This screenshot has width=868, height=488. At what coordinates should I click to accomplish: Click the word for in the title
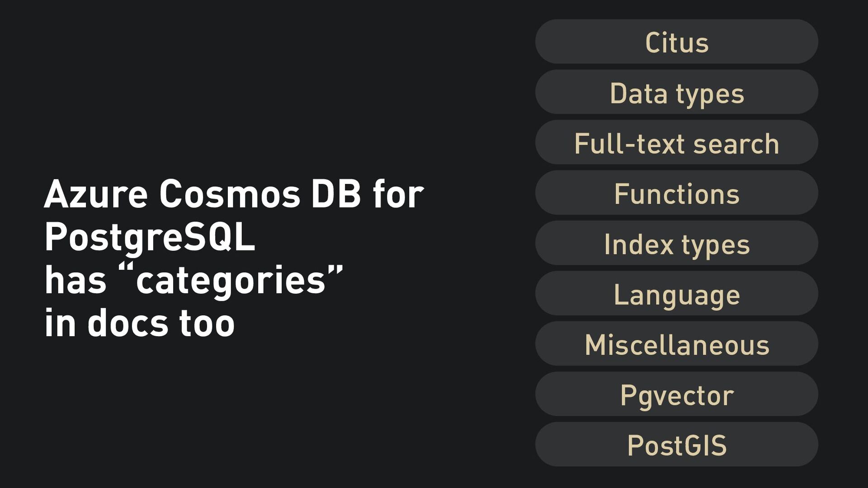(398, 193)
